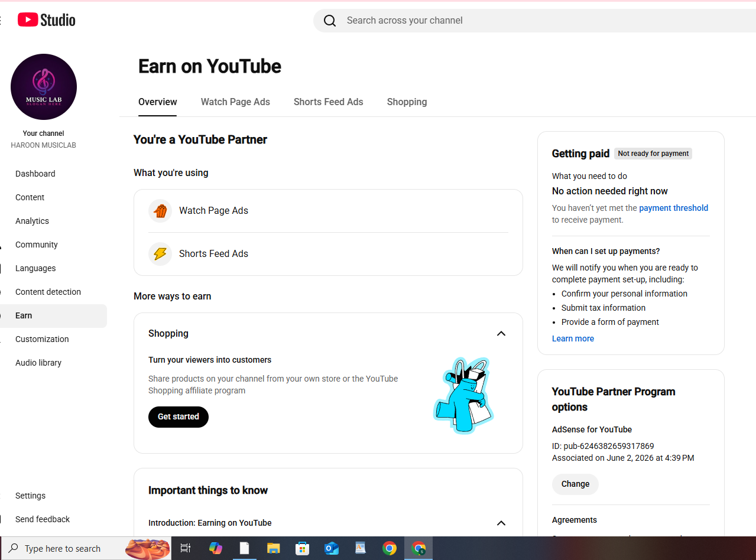Image resolution: width=756 pixels, height=560 pixels.
Task: Click the 'Important things to know' heading
Action: 208,490
